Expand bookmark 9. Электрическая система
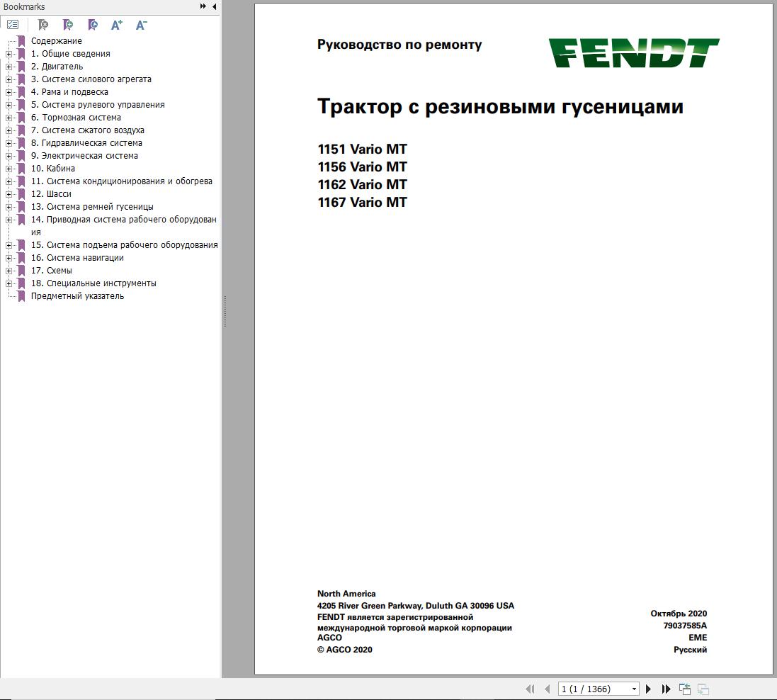 tap(8, 156)
